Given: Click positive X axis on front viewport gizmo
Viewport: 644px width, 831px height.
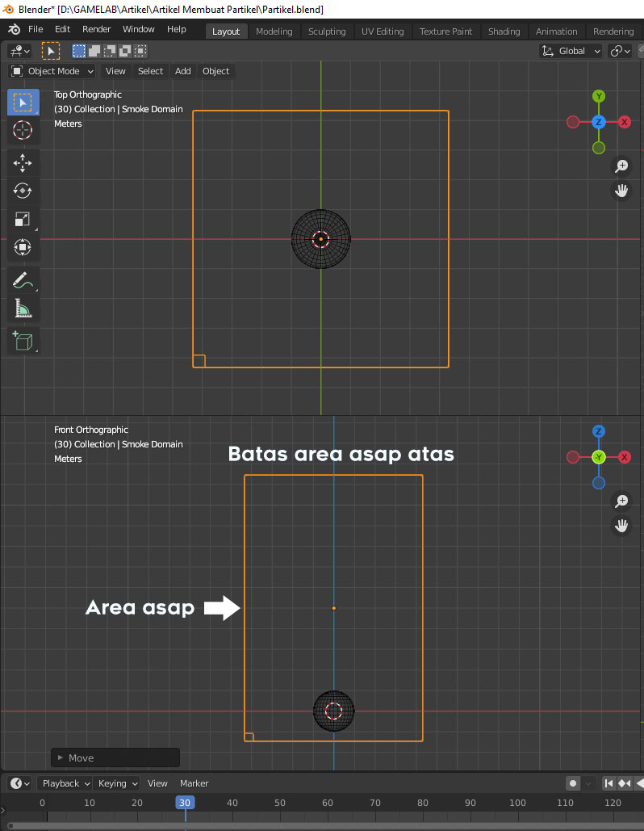Looking at the screenshot, I should tap(625, 457).
